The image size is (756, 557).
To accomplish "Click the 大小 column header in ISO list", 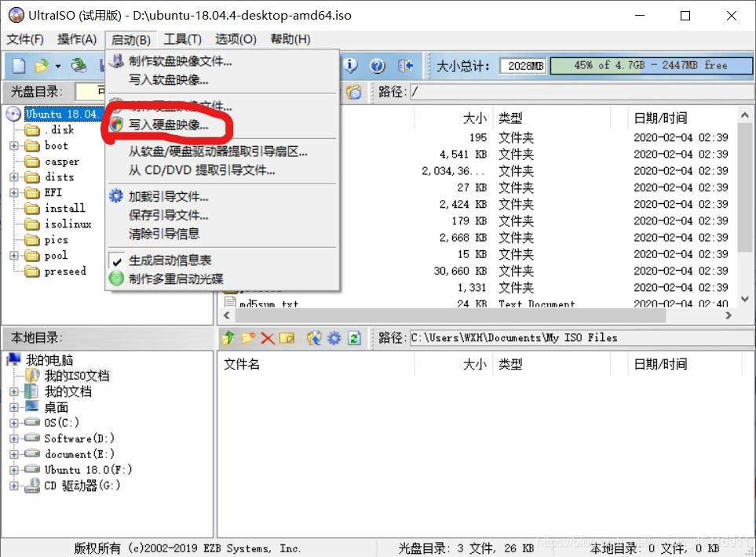I will tap(453, 118).
